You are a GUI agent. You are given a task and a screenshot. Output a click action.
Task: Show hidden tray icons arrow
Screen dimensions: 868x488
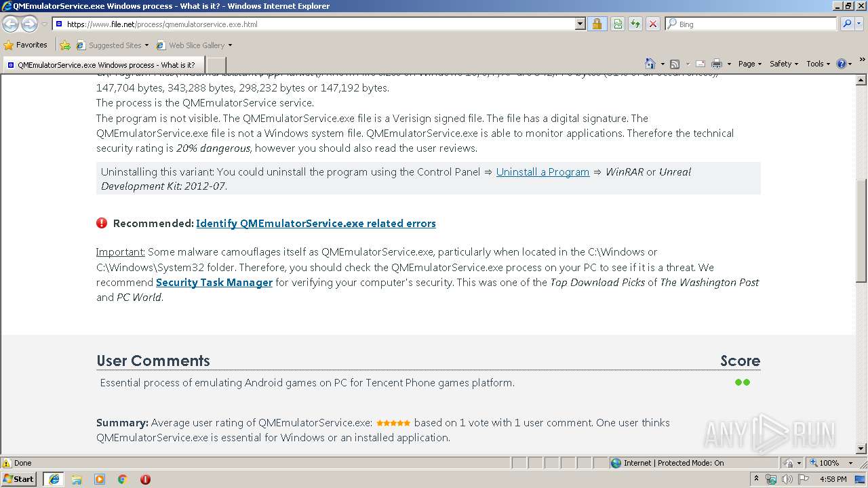[757, 479]
